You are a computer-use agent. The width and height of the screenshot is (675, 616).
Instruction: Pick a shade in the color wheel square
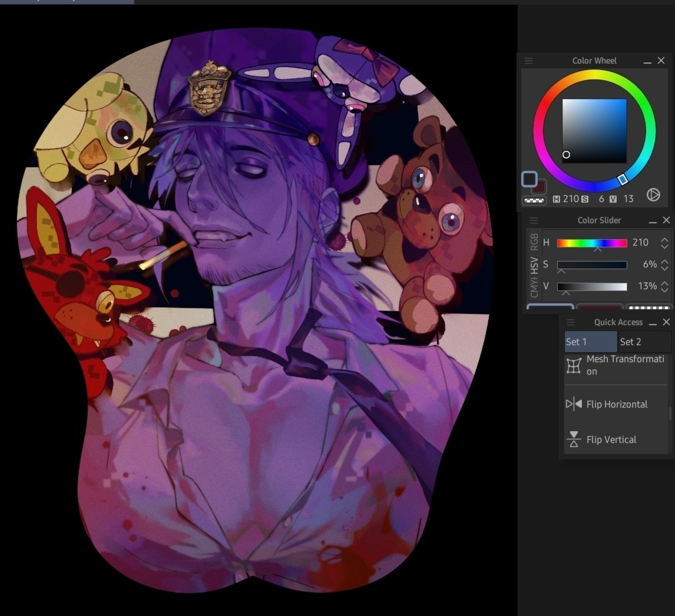594,130
